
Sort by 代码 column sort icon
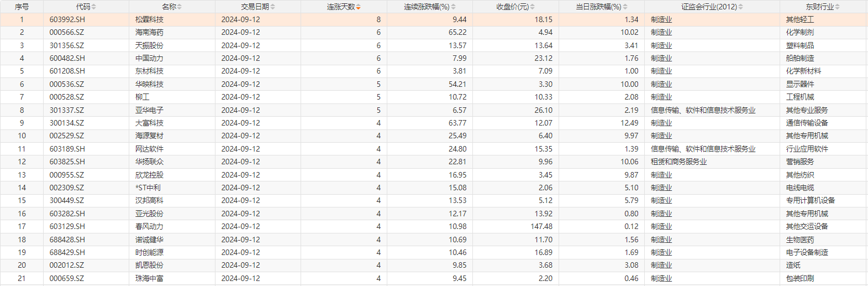[94, 7]
